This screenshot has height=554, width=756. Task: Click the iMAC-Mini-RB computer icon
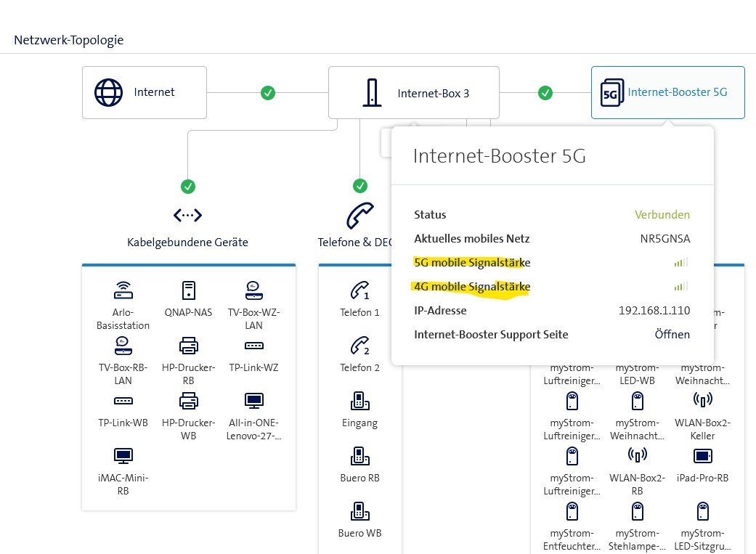tap(123, 456)
